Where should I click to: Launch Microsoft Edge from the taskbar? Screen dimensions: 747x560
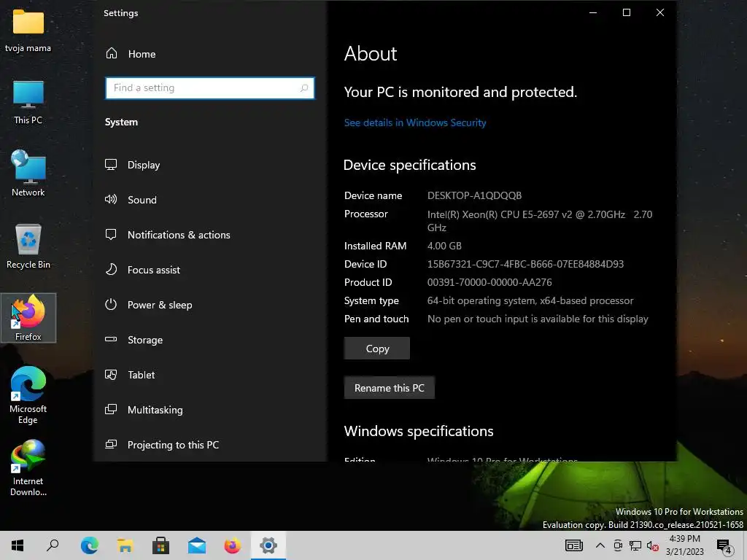pyautogui.click(x=89, y=545)
